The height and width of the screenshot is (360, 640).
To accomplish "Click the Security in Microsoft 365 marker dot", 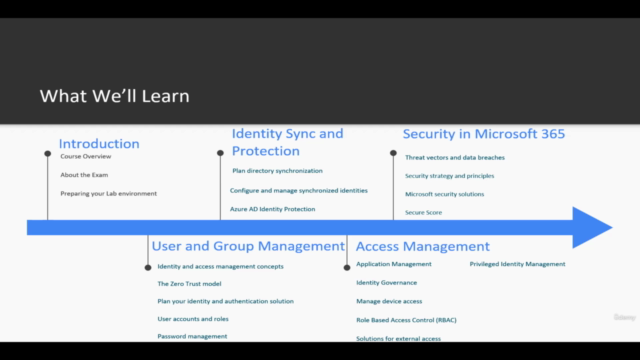I will pos(393,153).
